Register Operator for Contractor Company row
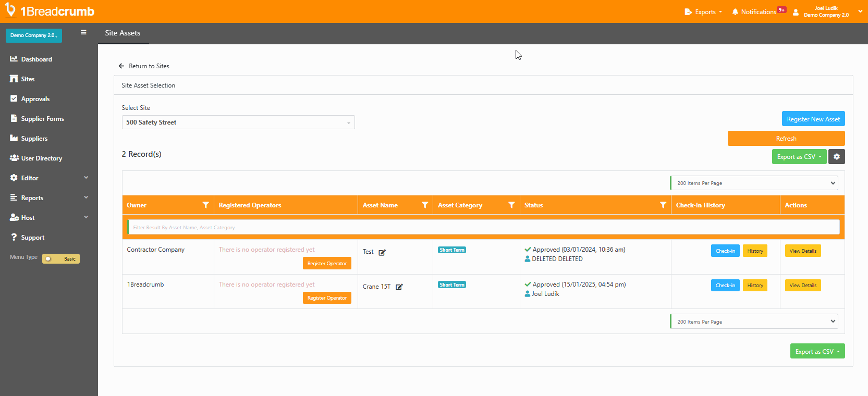This screenshot has height=396, width=868. pyautogui.click(x=327, y=264)
